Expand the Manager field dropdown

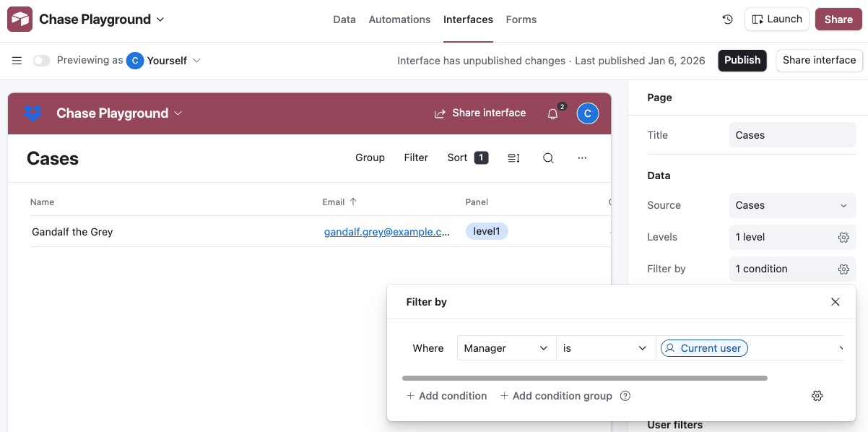[x=506, y=348]
